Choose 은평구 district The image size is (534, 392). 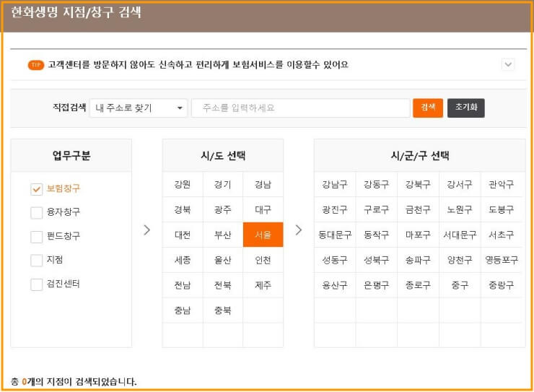[376, 285]
